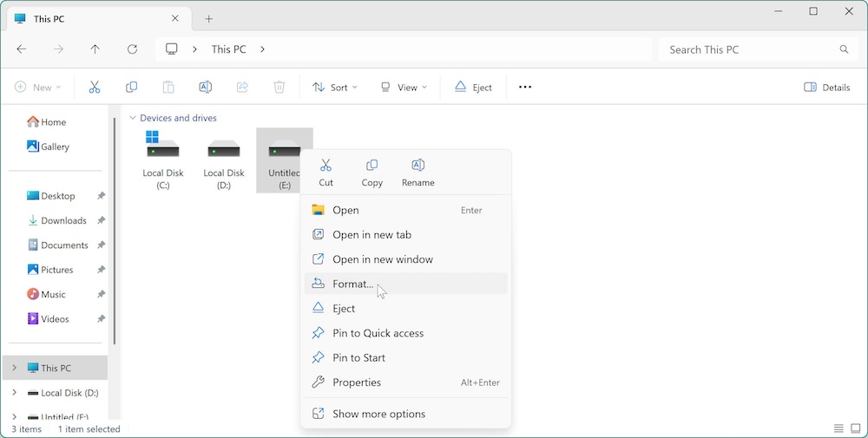This screenshot has height=438, width=868.
Task: Open the View dropdown
Action: coord(404,88)
